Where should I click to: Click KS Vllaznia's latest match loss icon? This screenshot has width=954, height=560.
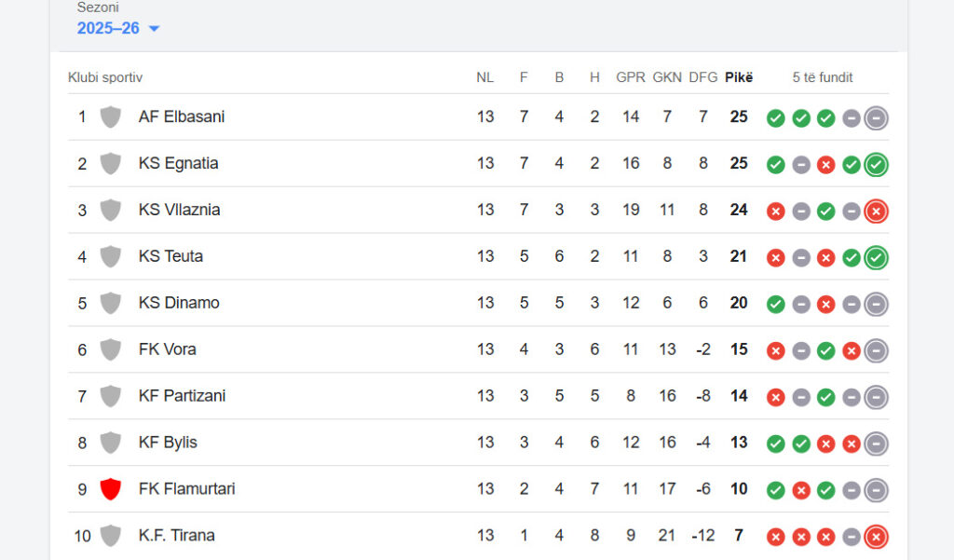pyautogui.click(x=876, y=212)
